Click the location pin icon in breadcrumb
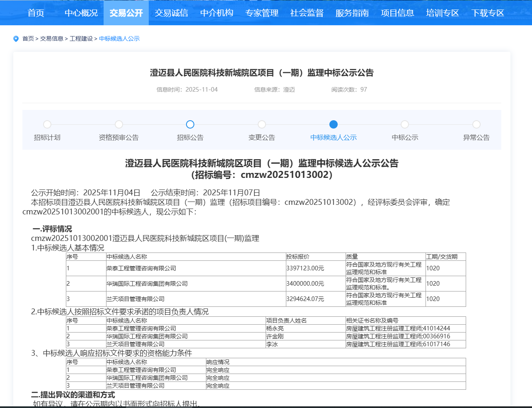 point(16,39)
